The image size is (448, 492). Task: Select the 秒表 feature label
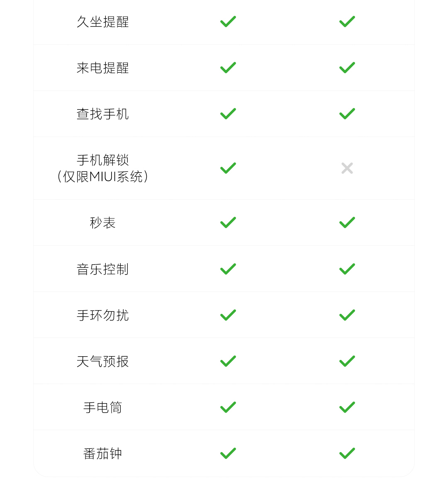(102, 223)
